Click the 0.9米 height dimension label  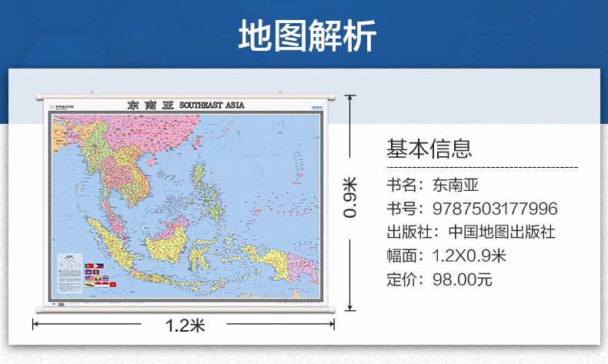tap(350, 199)
